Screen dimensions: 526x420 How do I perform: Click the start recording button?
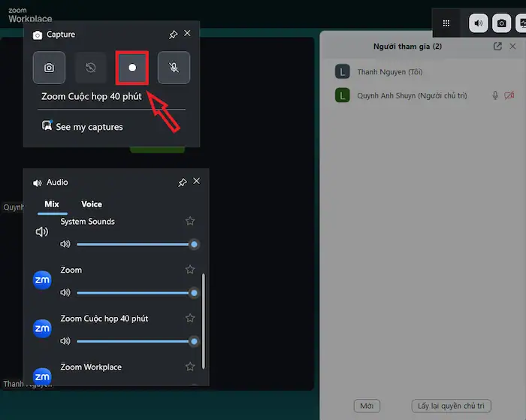[x=132, y=68]
